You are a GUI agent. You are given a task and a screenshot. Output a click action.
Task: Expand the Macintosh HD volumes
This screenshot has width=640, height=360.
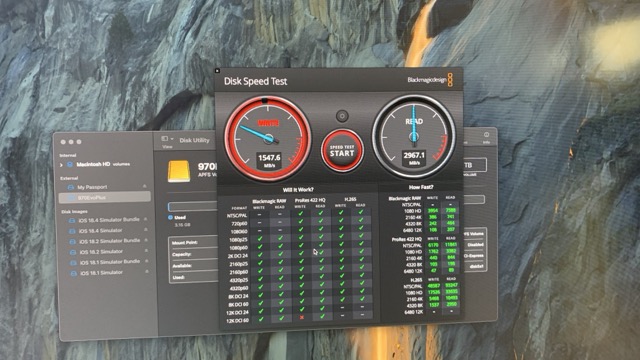click(61, 165)
